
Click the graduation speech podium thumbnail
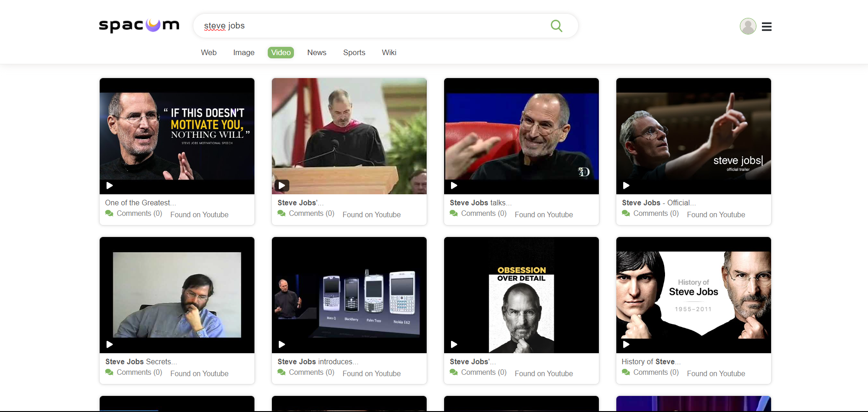coord(349,136)
